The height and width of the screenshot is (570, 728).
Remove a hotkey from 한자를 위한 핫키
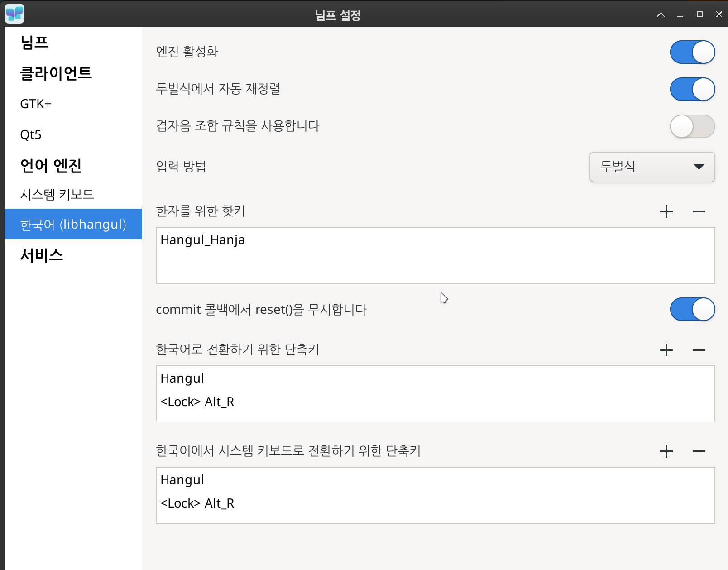(x=699, y=211)
